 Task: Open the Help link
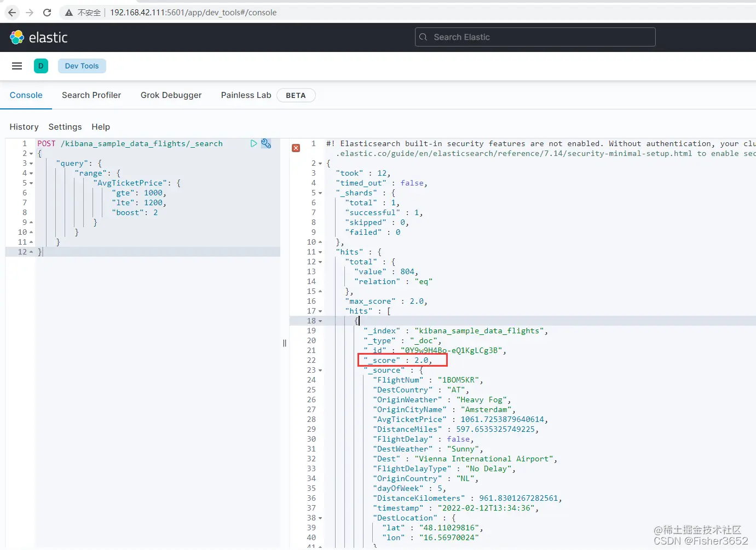(x=101, y=126)
